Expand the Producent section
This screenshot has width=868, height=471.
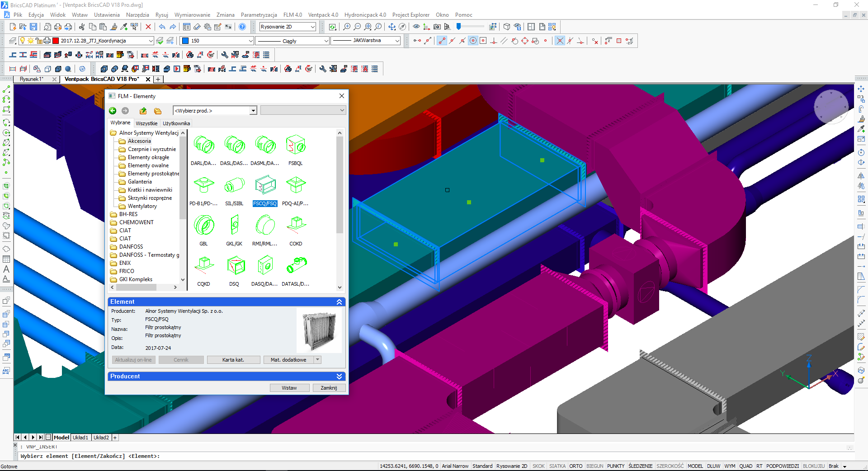point(339,376)
